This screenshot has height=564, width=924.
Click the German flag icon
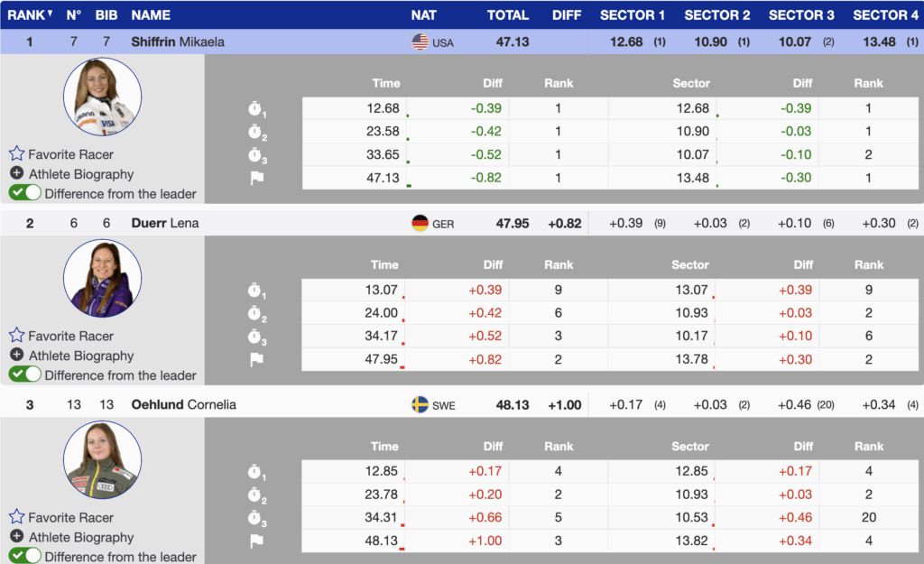(420, 223)
